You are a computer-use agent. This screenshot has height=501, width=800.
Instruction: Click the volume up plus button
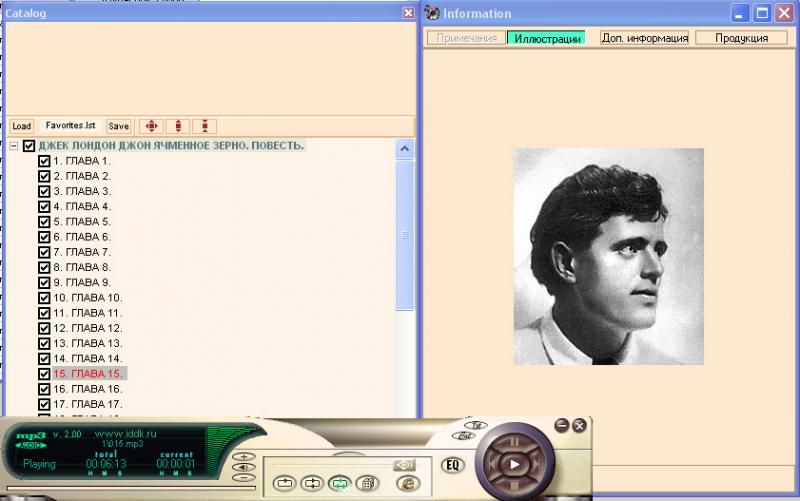point(244,456)
